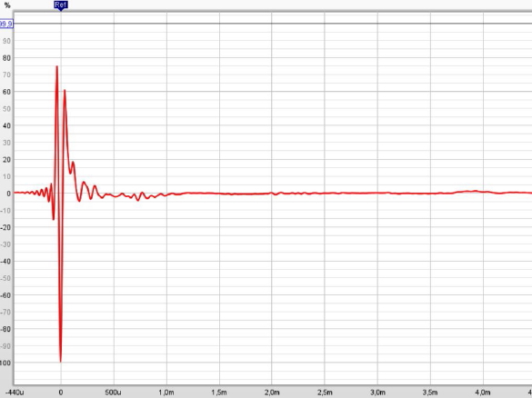This screenshot has height=398, width=532.
Task: Click the -440u label at the time axis start
Action: (x=14, y=393)
